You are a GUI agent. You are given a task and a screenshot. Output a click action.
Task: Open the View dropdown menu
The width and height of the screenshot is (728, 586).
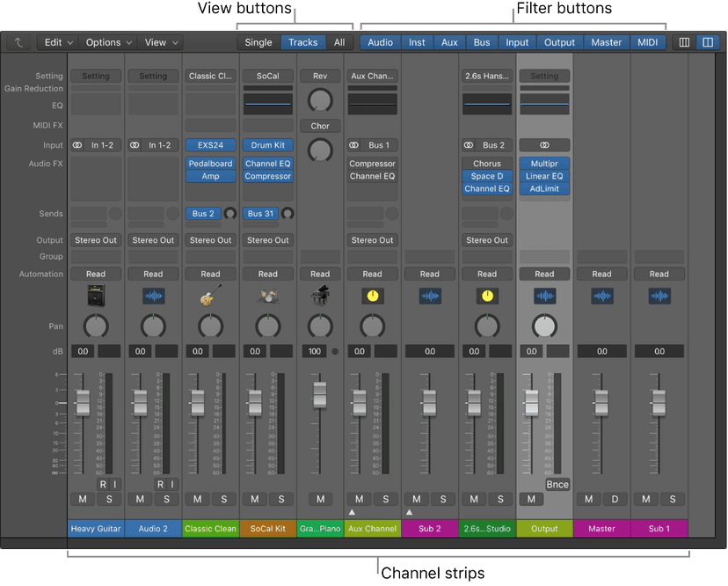161,42
